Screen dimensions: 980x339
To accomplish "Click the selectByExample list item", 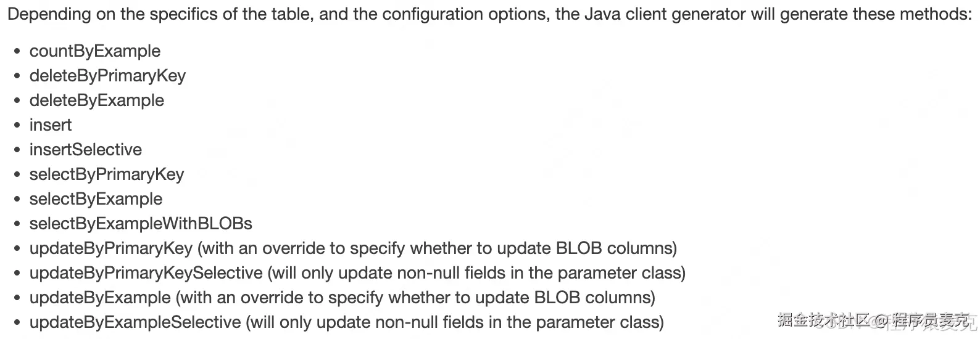I will (96, 199).
